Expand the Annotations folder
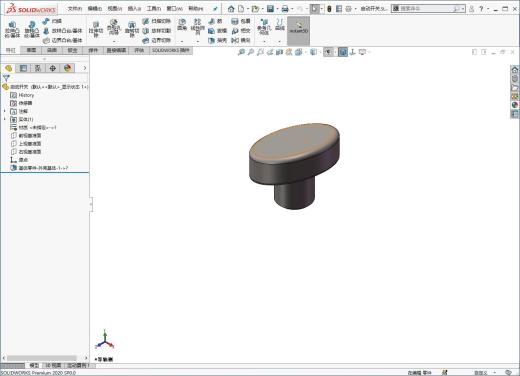The width and height of the screenshot is (520, 376). pos(5,111)
